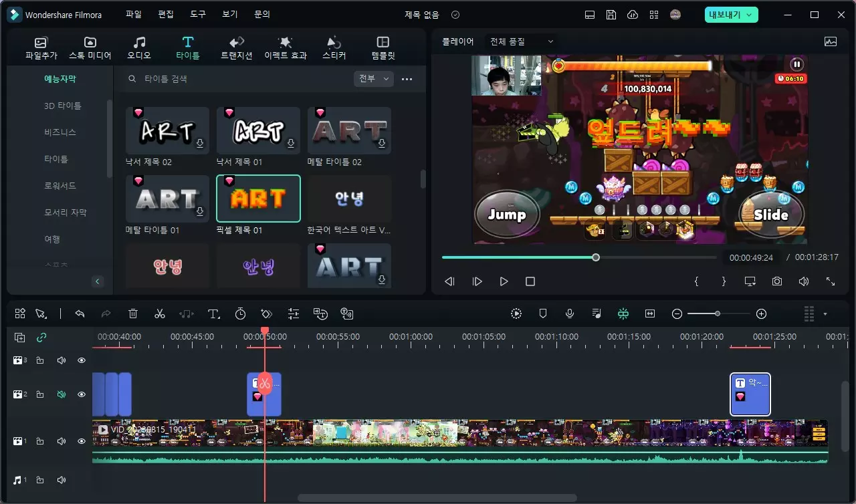Enter fullscreen preview with the expand arrows
Viewport: 856px width, 504px height.
(x=831, y=281)
